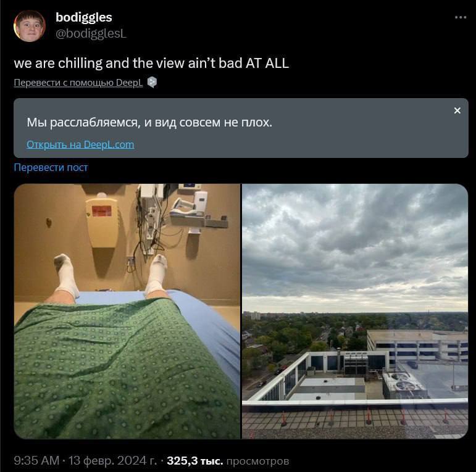Close the DeepL translation box
Image resolution: width=476 pixels, height=472 pixels.
coord(457,110)
